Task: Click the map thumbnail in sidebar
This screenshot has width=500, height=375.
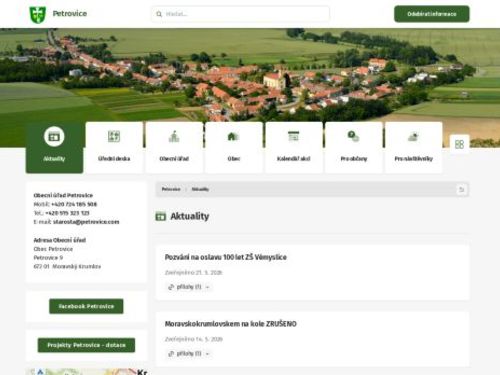Action: click(x=86, y=371)
